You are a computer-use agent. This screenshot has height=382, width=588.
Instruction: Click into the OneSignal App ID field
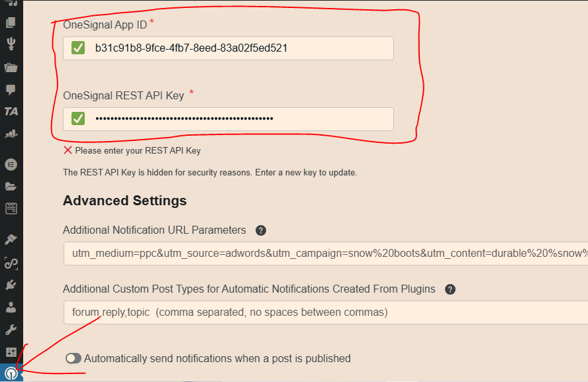pos(228,48)
